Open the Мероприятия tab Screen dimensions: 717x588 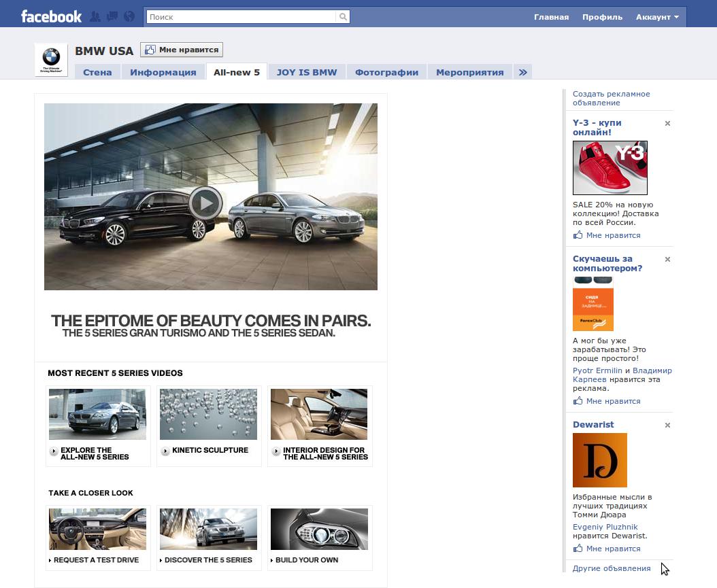469,72
